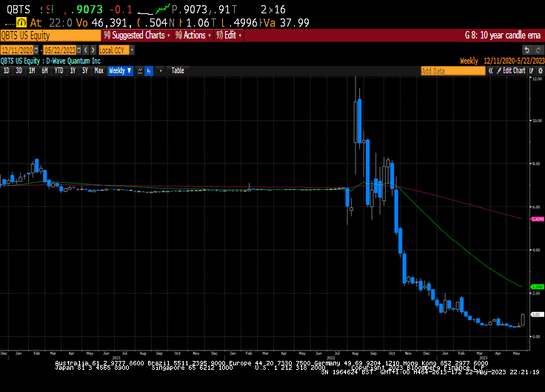Image resolution: width=545 pixels, height=392 pixels.
Task: Open Local CCY currency dropdown arrow
Action: click(132, 50)
